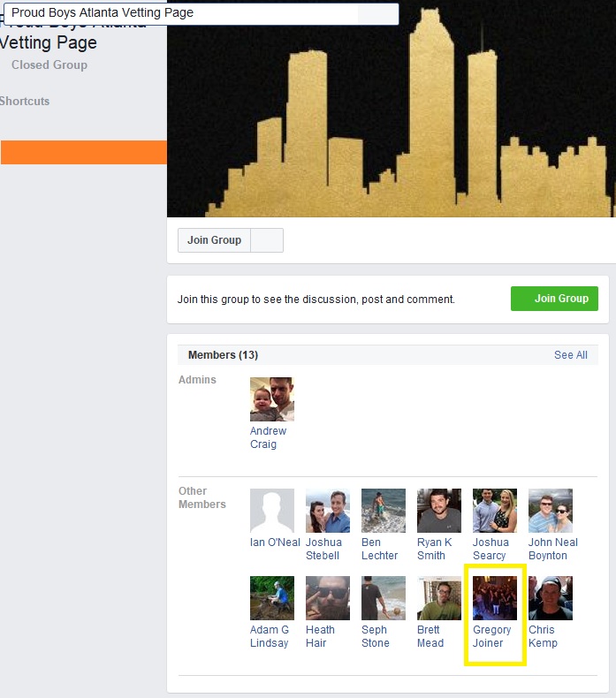Image resolution: width=616 pixels, height=698 pixels.
Task: Click the Joshua Searcy name link
Action: click(491, 549)
